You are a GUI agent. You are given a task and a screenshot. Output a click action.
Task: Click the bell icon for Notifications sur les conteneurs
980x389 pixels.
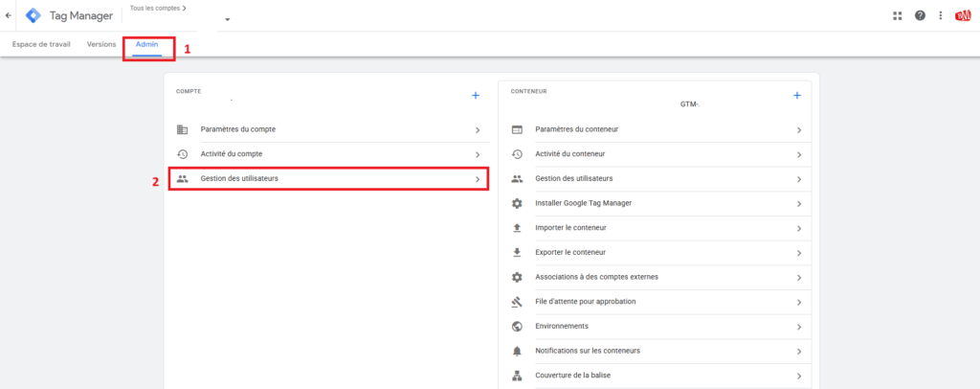click(x=517, y=352)
